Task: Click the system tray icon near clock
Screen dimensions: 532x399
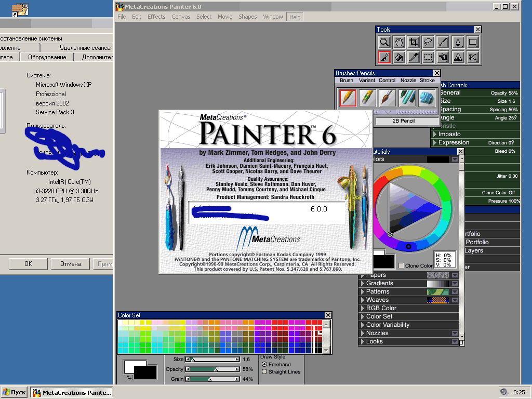Action: pos(504,392)
